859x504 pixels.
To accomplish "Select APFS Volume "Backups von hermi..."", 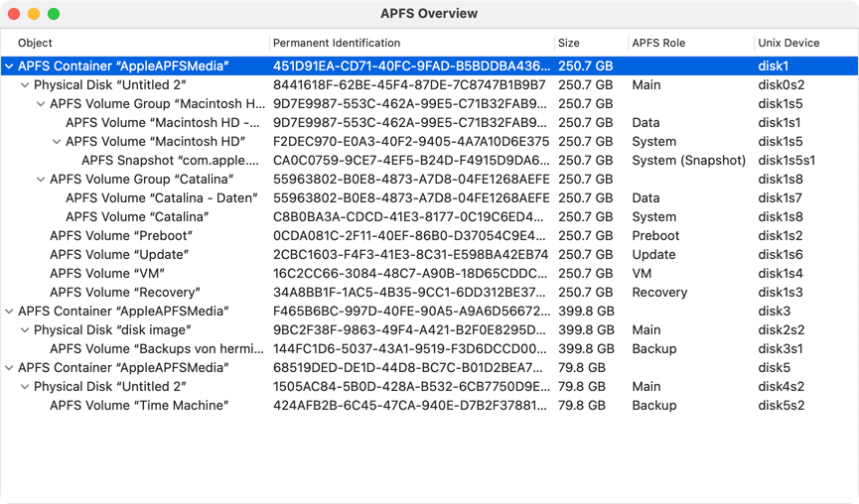I will (x=429, y=349).
